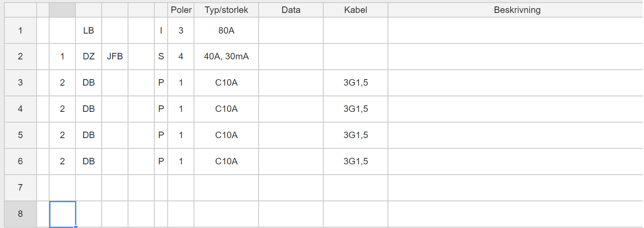Screen dimensions: 644x228
Task: Click the empty Data cell in row 2
Action: pos(291,56)
